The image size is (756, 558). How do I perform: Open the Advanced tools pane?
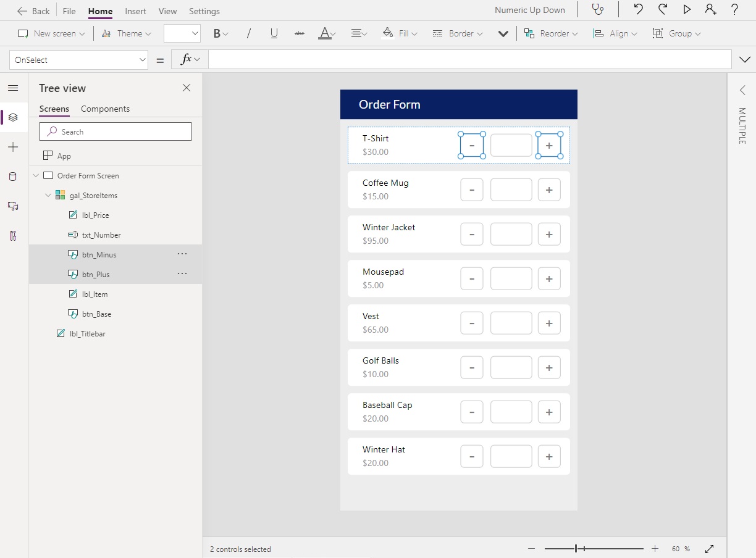click(13, 235)
